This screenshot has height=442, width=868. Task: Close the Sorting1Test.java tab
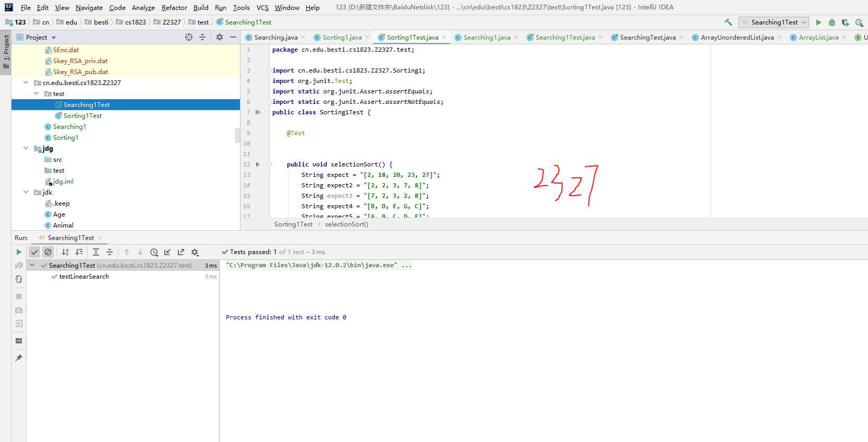[444, 37]
